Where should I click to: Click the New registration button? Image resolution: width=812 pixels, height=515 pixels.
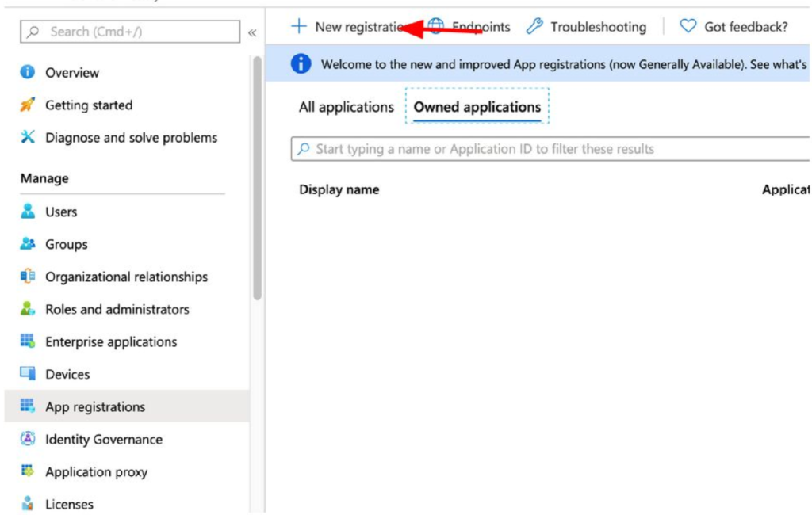[x=349, y=26]
